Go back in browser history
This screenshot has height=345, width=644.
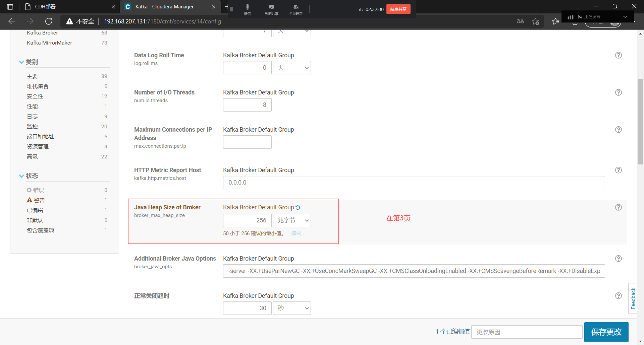[12, 21]
